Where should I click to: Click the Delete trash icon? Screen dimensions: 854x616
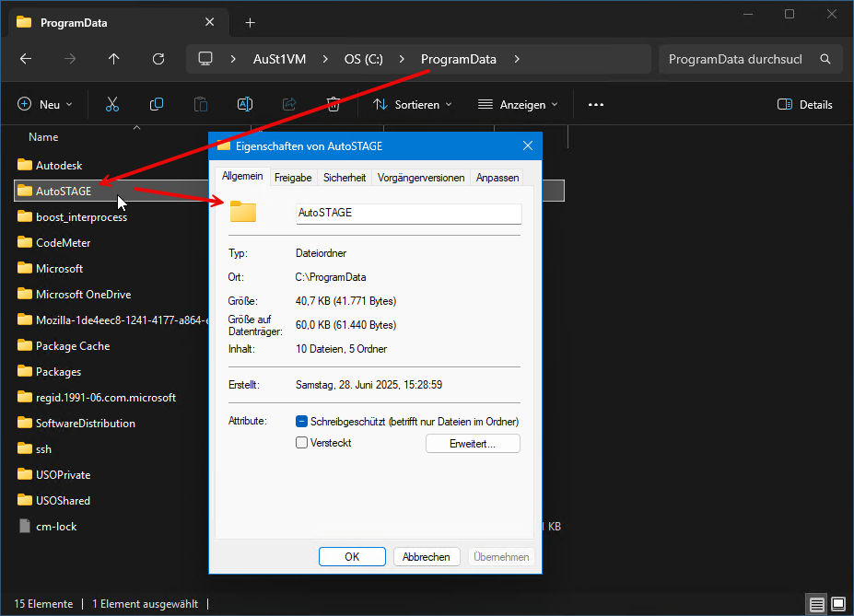click(x=333, y=105)
